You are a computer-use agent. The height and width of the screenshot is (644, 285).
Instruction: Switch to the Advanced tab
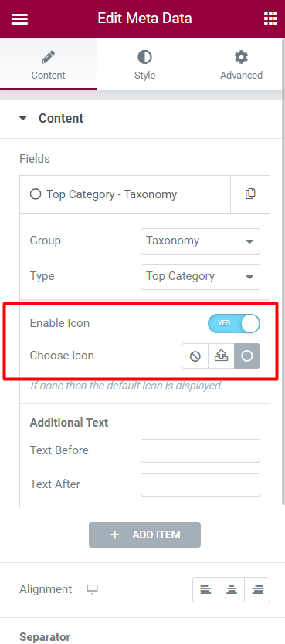[241, 65]
